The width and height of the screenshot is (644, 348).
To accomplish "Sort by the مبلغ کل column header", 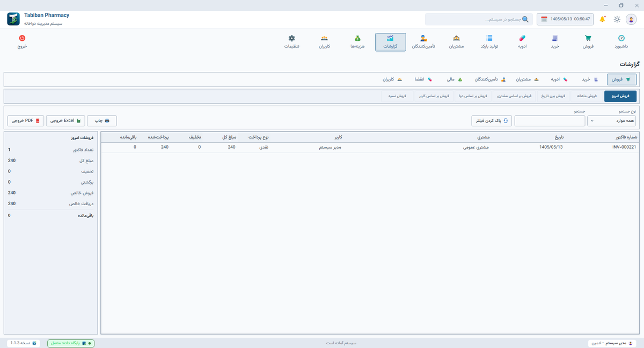I will pyautogui.click(x=229, y=137).
